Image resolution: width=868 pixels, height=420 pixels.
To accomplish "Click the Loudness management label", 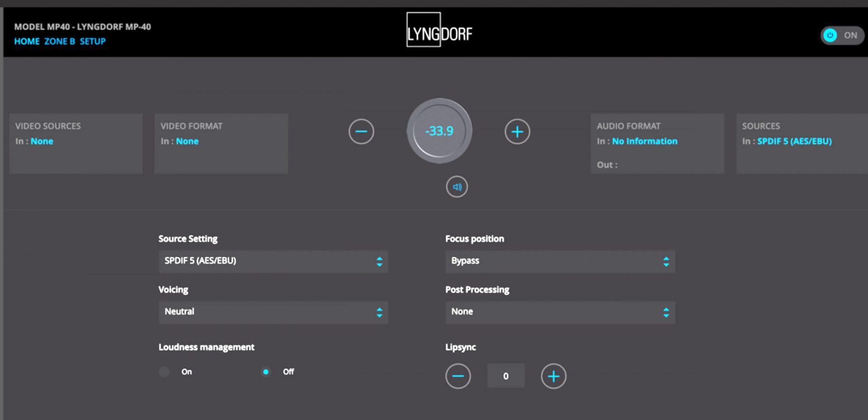I will tap(206, 347).
